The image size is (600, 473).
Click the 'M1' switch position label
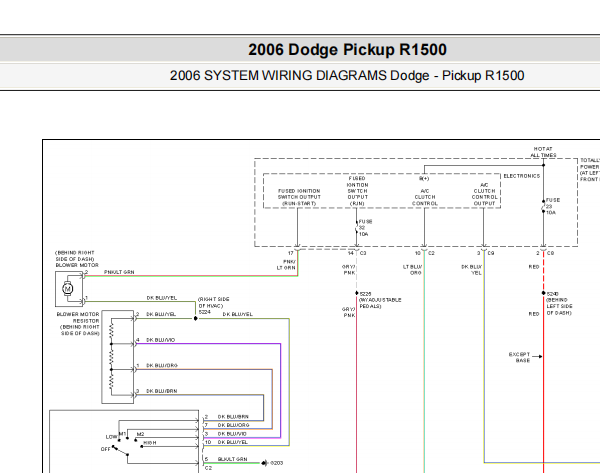[x=122, y=434]
